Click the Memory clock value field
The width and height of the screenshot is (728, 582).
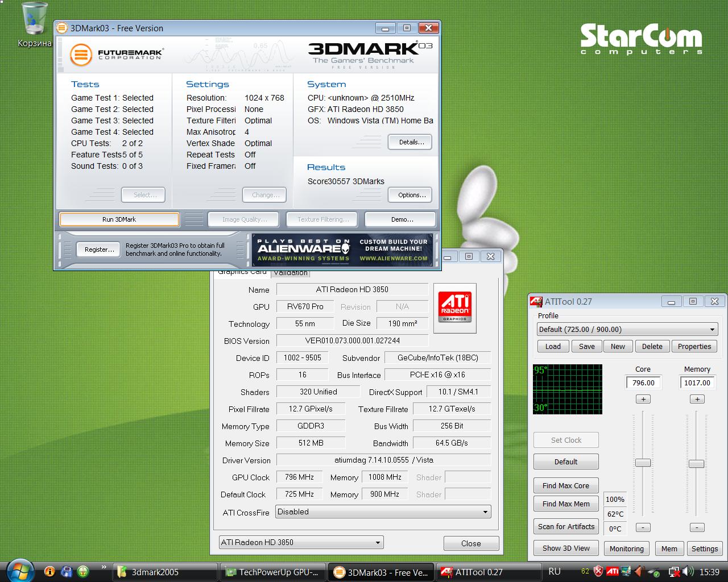(x=697, y=383)
